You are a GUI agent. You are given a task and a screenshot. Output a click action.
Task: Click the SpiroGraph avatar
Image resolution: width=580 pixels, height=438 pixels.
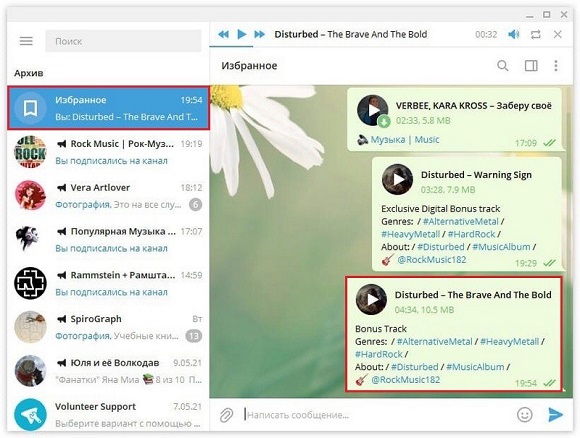(30, 327)
